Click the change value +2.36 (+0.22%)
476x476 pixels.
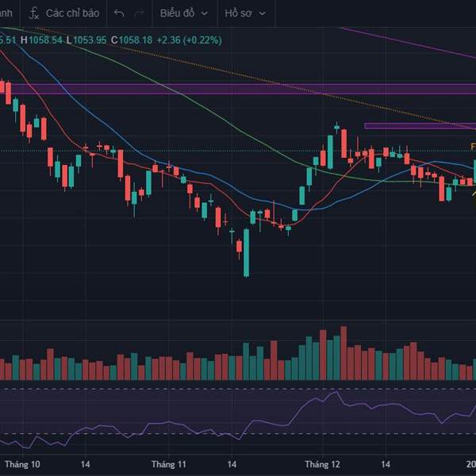click(x=189, y=40)
